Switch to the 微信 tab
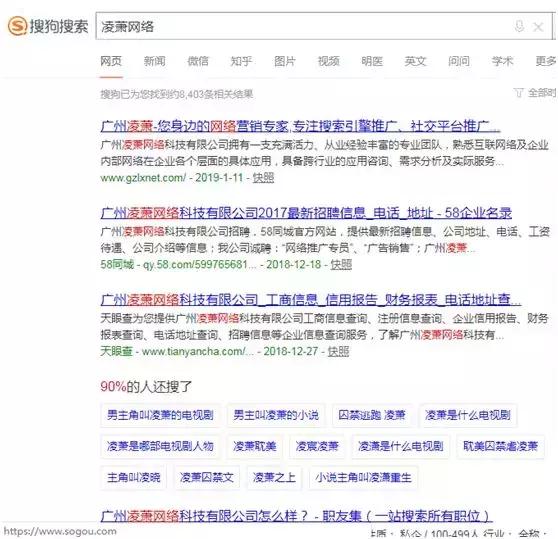The image size is (558, 539). 198,61
